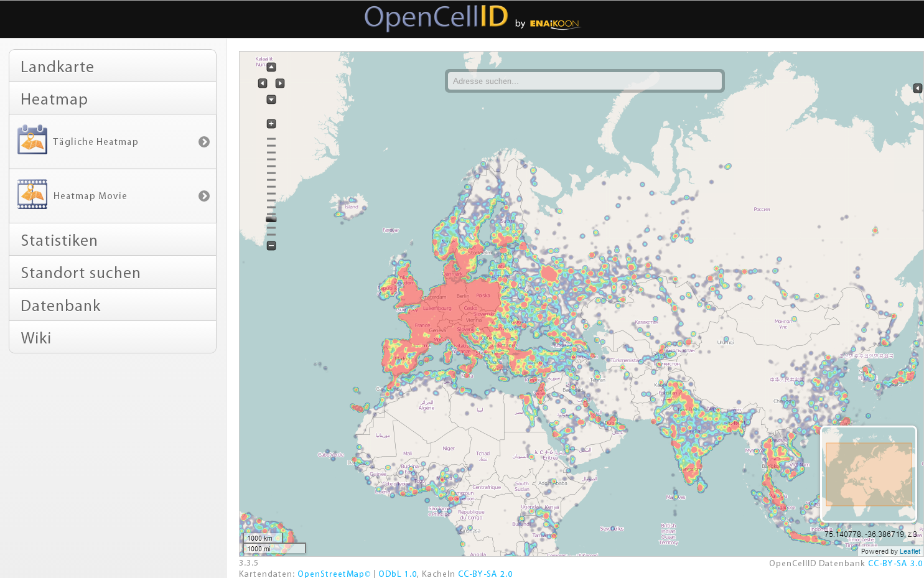Expand the Tägliche Heatmap arrow
Image resolution: width=924 pixels, height=578 pixels.
[204, 142]
